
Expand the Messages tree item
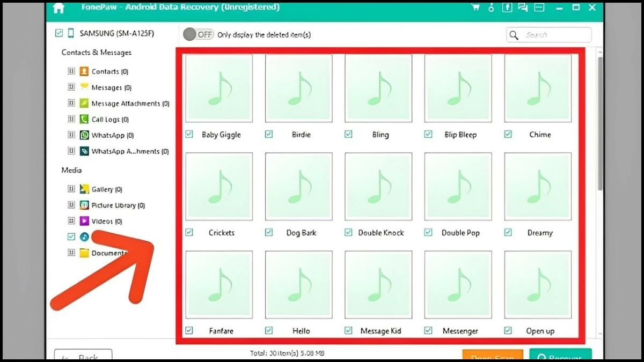[x=71, y=87]
